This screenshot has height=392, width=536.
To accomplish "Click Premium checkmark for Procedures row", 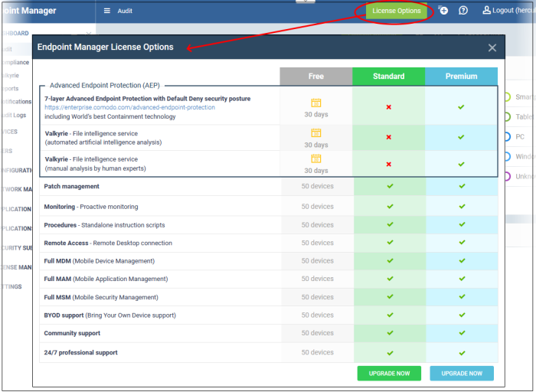I will tap(462, 224).
